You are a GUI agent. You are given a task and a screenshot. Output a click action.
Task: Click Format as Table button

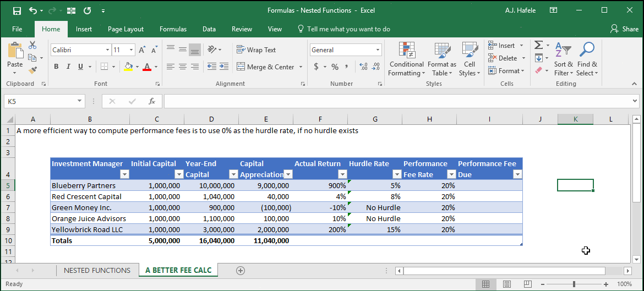coord(441,59)
